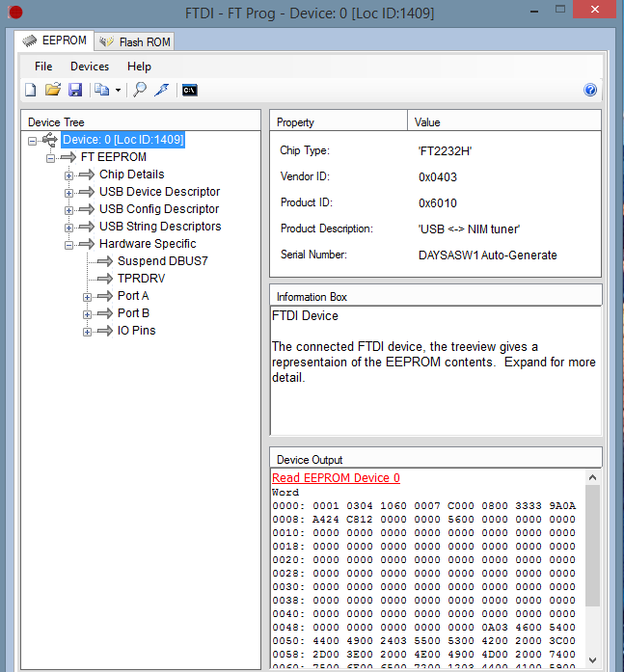Expand the USB Config Descriptor node

pos(68,210)
